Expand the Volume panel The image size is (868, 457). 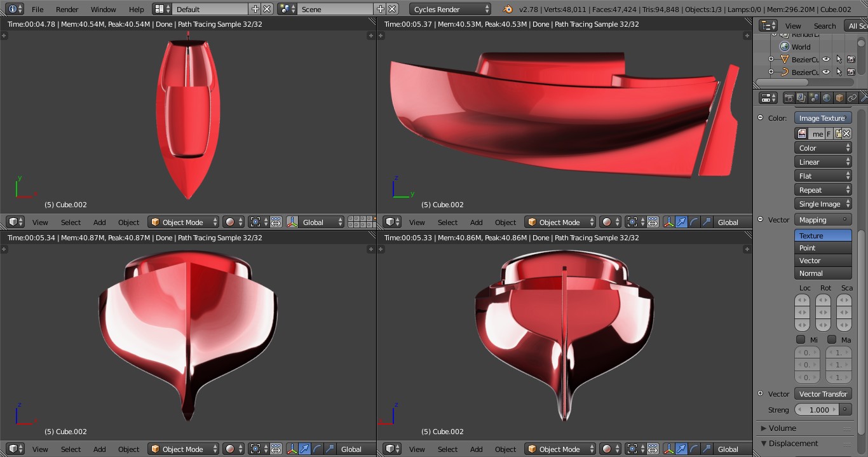click(782, 428)
